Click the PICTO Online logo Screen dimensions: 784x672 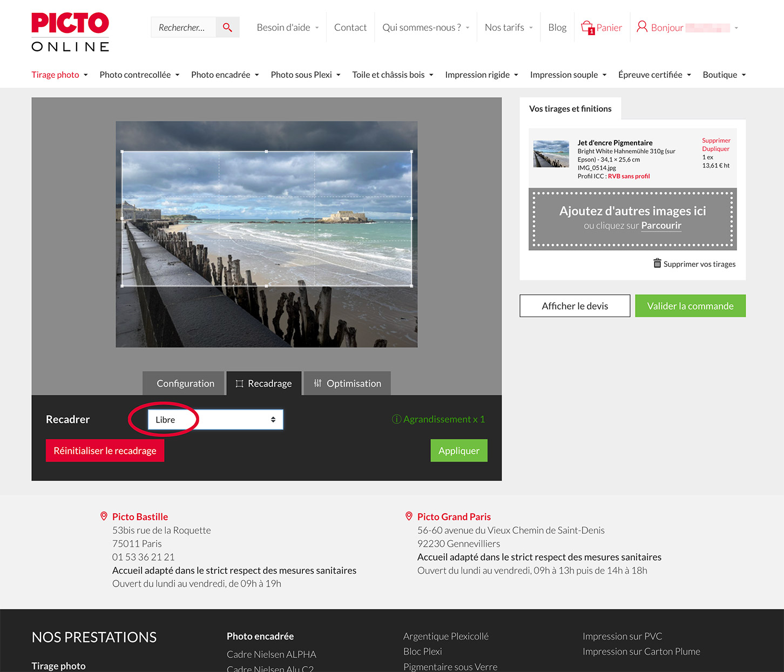[x=70, y=32]
